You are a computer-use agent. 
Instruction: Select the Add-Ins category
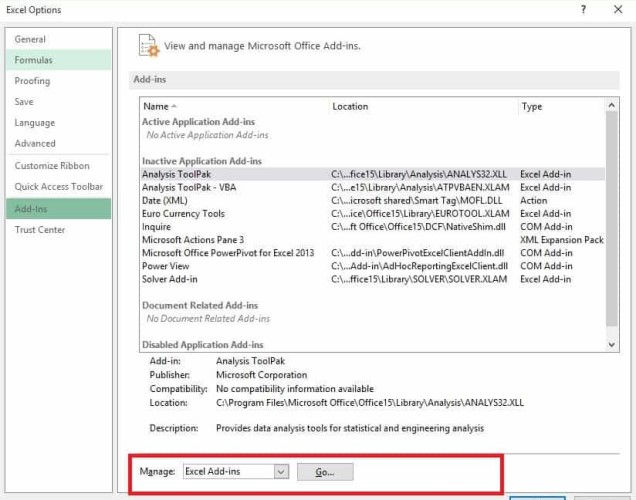click(x=58, y=209)
